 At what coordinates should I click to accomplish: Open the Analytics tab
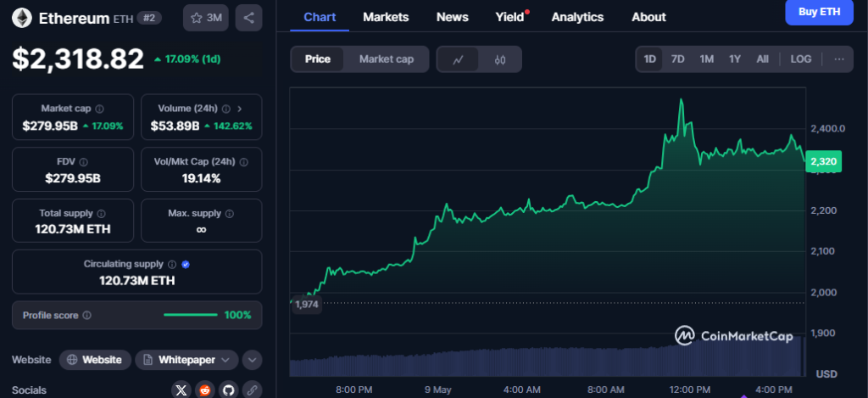(x=577, y=17)
